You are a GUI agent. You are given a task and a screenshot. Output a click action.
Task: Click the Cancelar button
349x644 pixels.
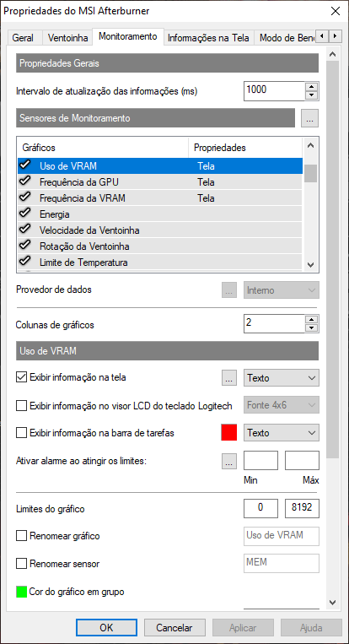[174, 628]
